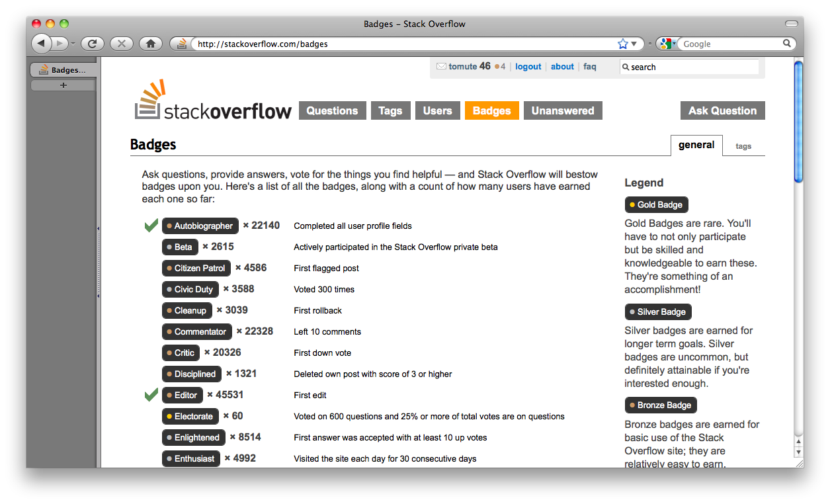Click the 'First flagged post' description
Image resolution: width=830 pixels, height=504 pixels.
tap(327, 269)
